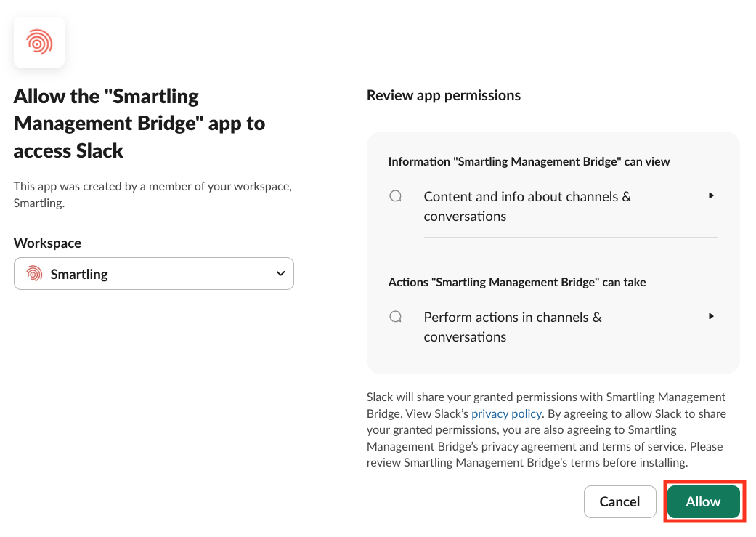756x537 pixels.
Task: Click 'This app was created by a member' text
Action: coord(153,195)
